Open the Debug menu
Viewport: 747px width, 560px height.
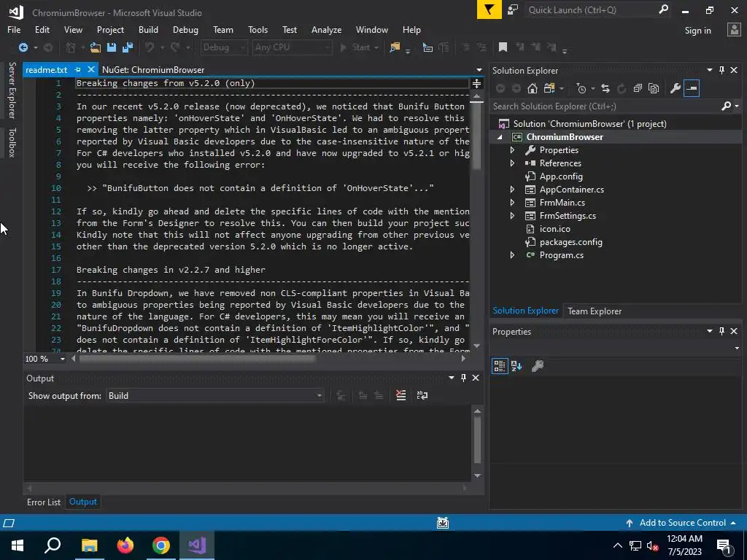click(185, 29)
